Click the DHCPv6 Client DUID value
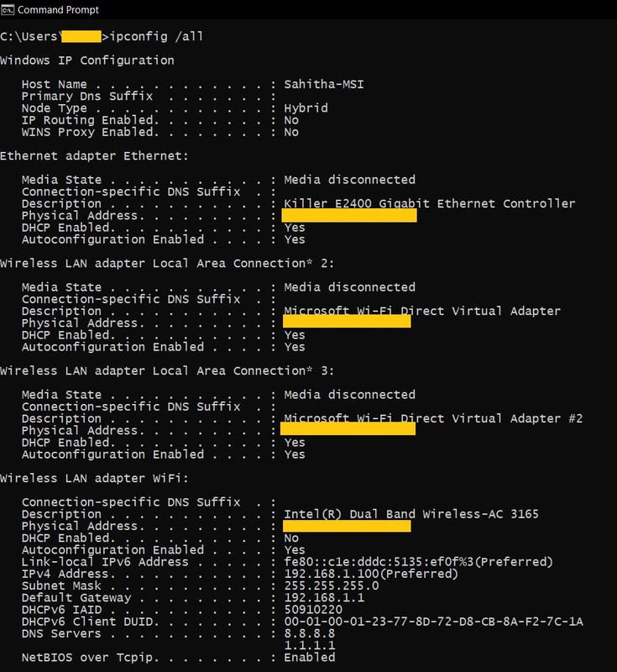 (x=433, y=622)
